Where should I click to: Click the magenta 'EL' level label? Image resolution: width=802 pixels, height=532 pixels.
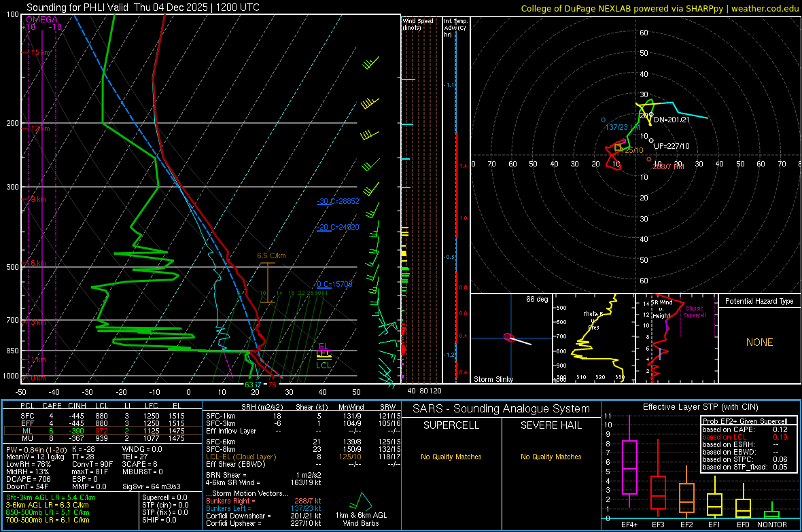(324, 347)
